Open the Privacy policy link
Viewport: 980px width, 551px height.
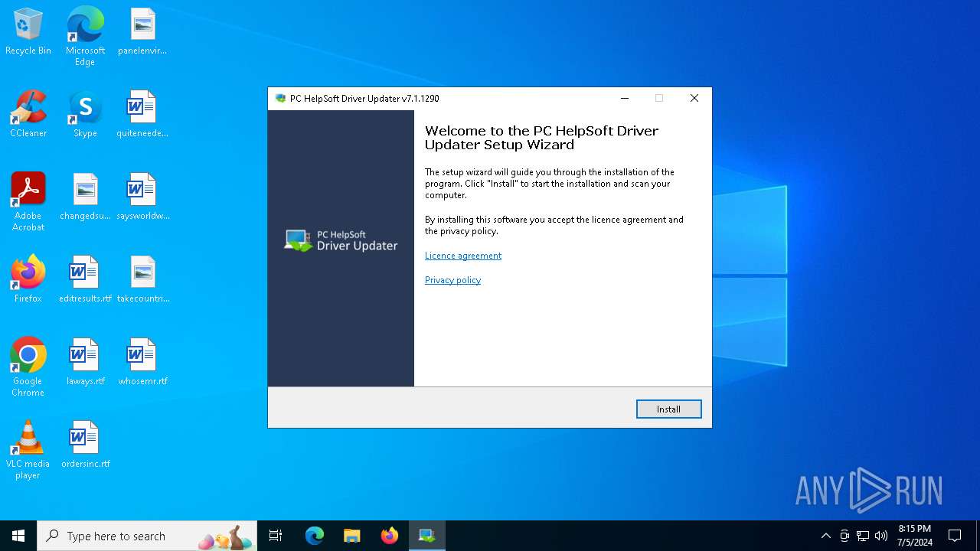452,280
